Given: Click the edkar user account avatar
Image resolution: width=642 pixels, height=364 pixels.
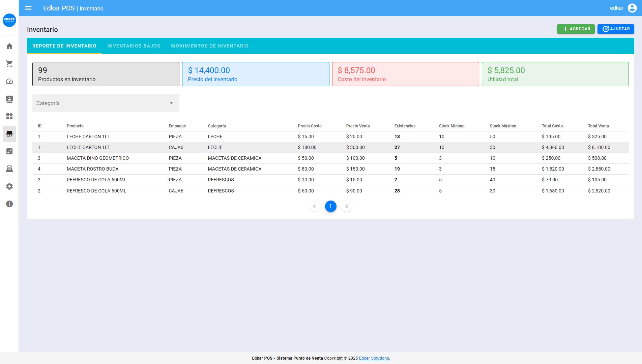Looking at the screenshot, I should tap(632, 8).
